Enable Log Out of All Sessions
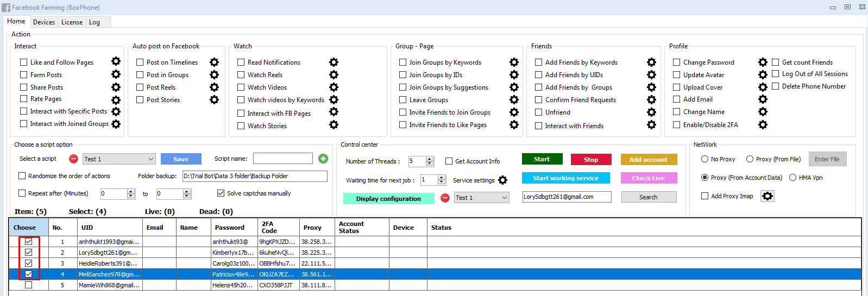This screenshot has height=296, width=868. [775, 73]
